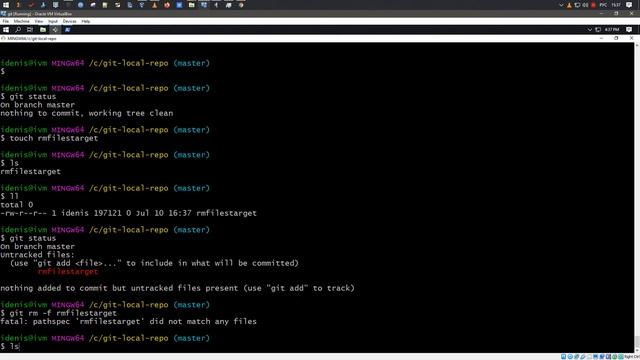Click the VirtualBox optical disk status indicator

click(x=570, y=357)
